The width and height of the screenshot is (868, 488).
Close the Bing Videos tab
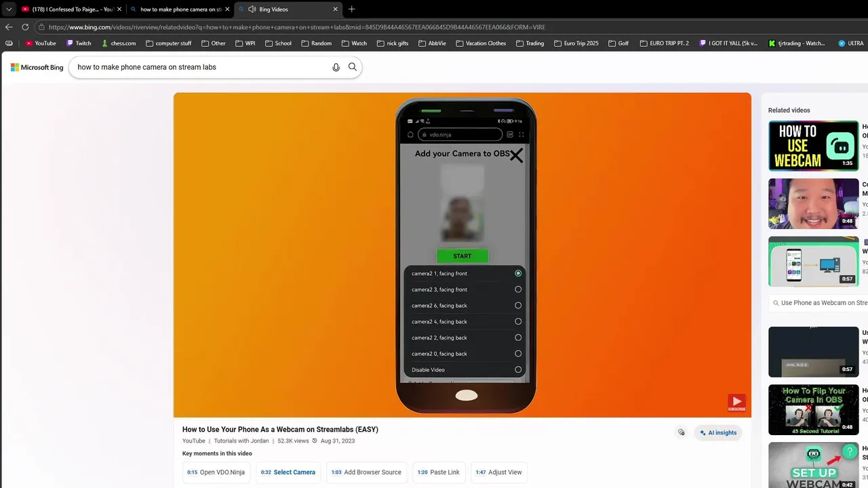335,9
